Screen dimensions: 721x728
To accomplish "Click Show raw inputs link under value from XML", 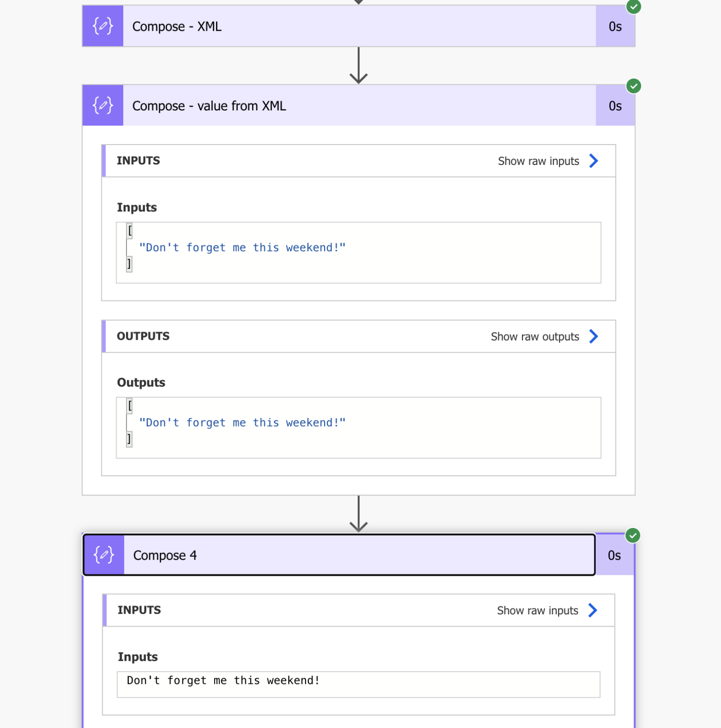I will click(x=539, y=161).
